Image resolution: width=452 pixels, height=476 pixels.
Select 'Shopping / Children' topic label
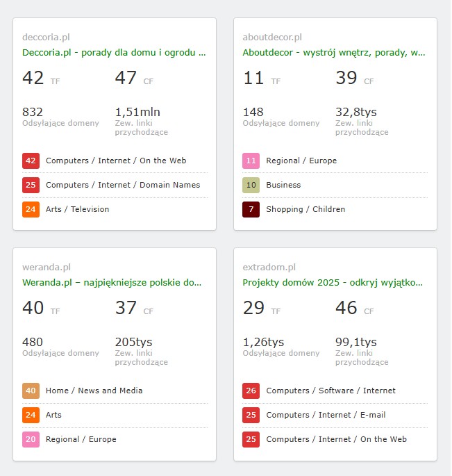[x=305, y=209]
